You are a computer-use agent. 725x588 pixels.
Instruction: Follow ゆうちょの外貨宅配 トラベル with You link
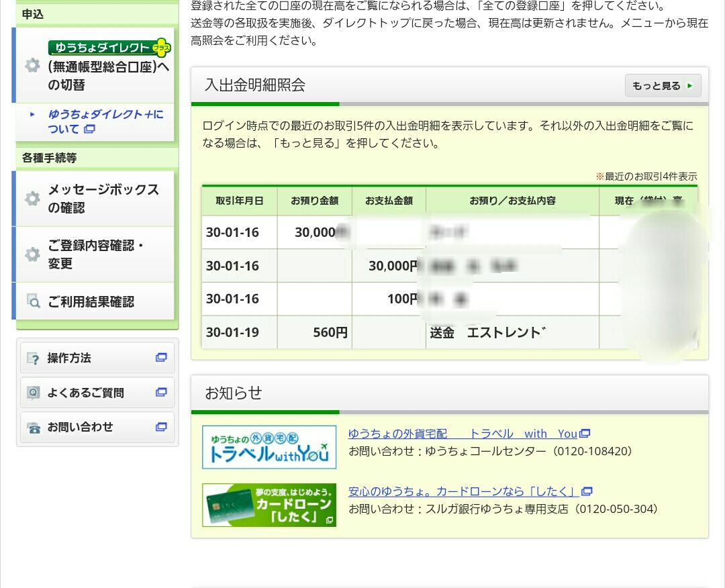click(463, 434)
